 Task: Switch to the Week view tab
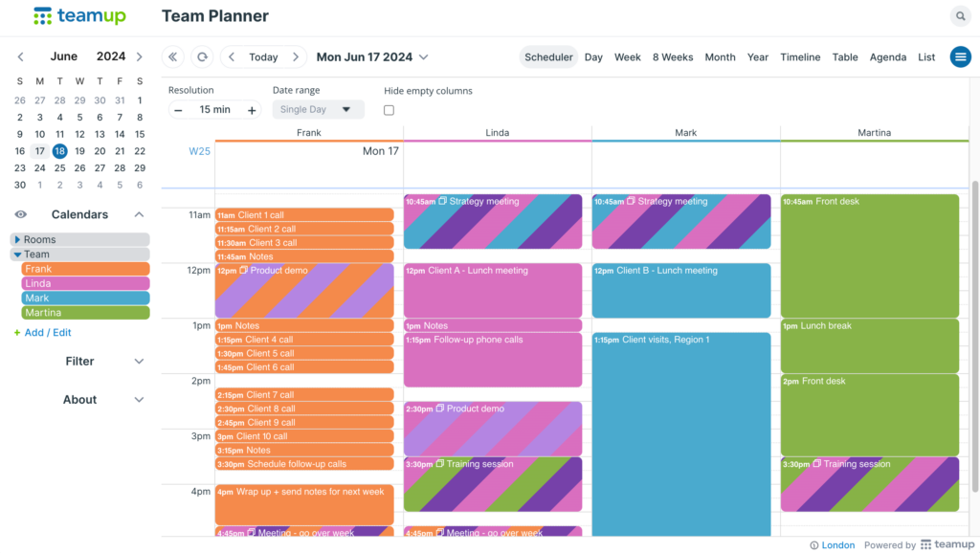pos(627,56)
